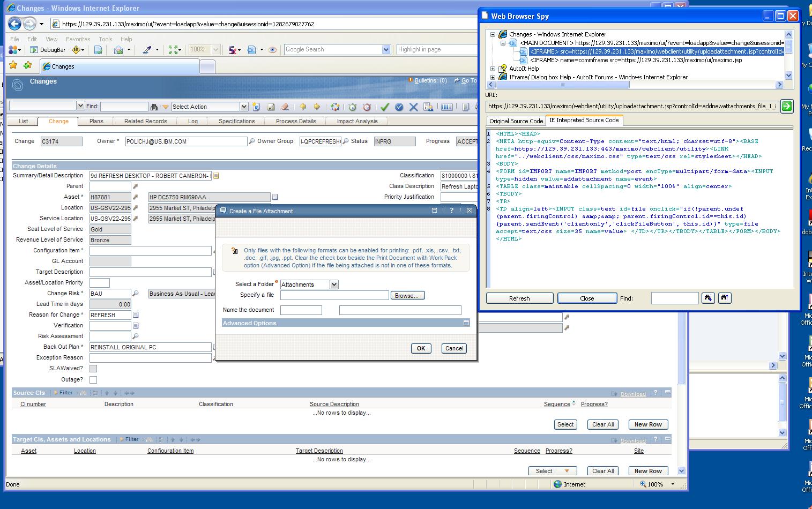Open the Google Search dropdown arrow

click(386, 49)
